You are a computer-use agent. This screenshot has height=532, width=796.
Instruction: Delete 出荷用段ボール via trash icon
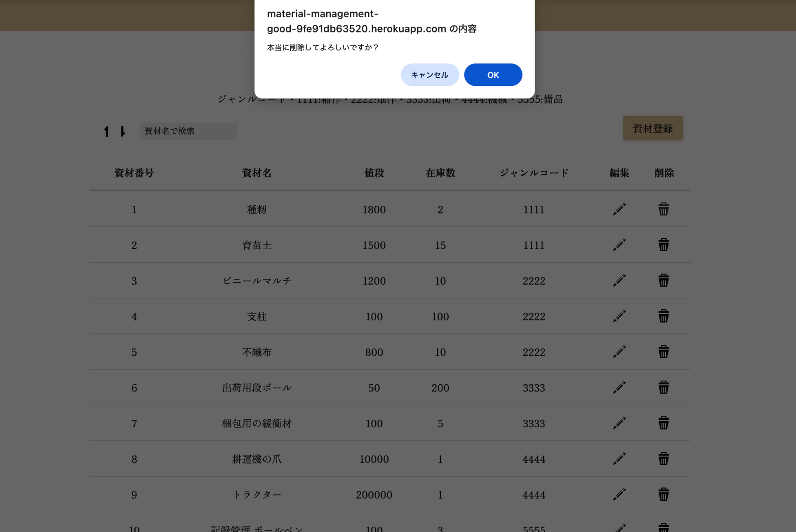663,388
